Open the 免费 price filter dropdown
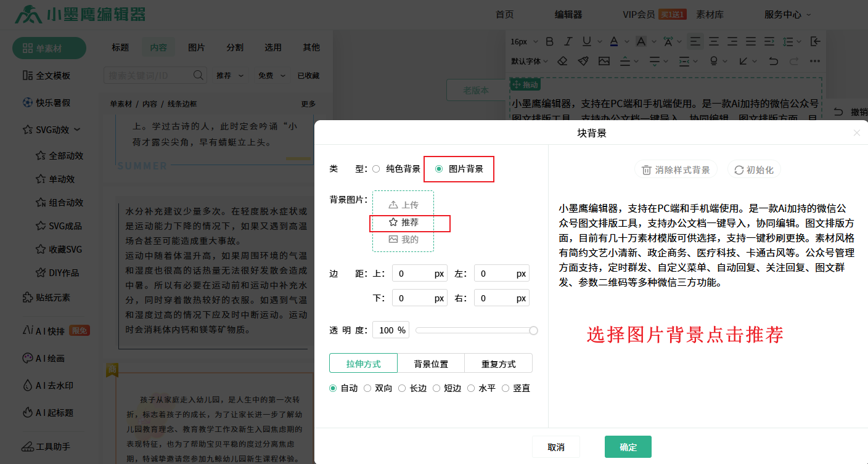The width and height of the screenshot is (868, 464). coord(271,76)
